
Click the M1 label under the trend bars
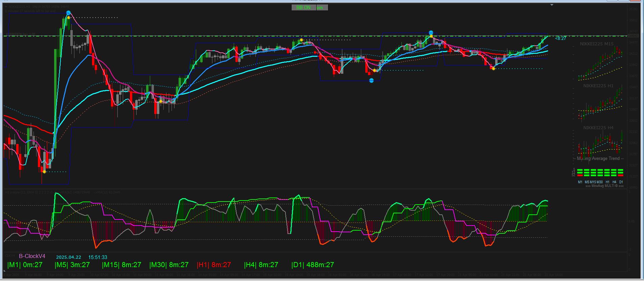[580, 182]
